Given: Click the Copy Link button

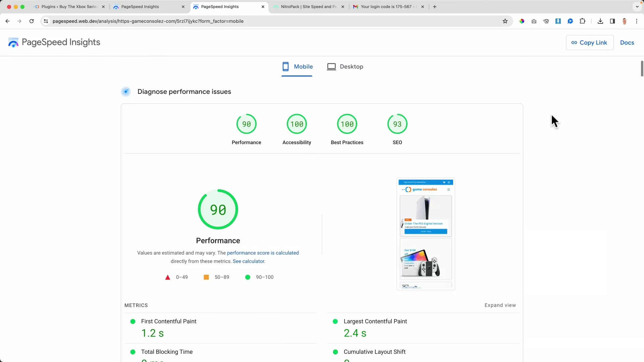Looking at the screenshot, I should pos(589,43).
